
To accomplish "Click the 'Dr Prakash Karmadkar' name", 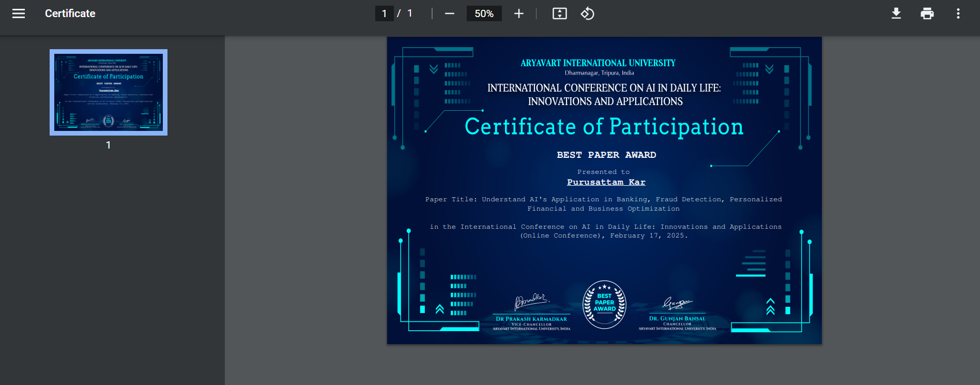I will pyautogui.click(x=531, y=319).
